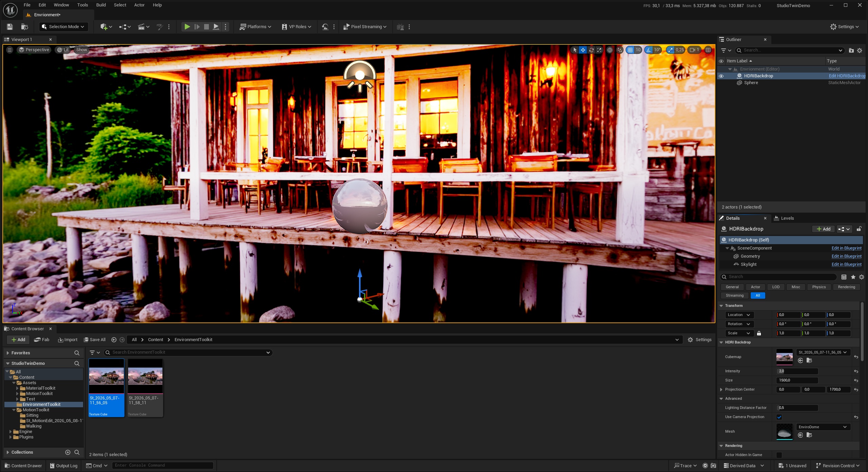Open the Output Log panel
The height and width of the screenshot is (472, 868).
pos(63,466)
